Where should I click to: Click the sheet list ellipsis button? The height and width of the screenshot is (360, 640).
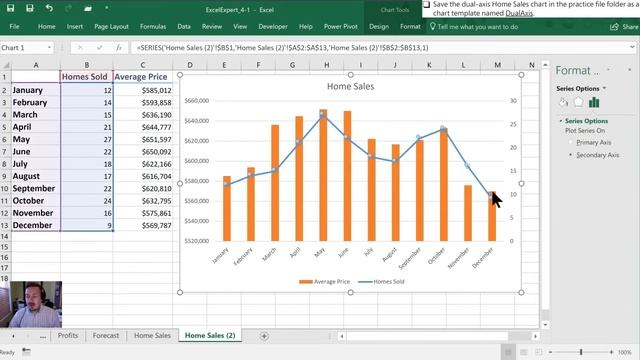pos(42,337)
